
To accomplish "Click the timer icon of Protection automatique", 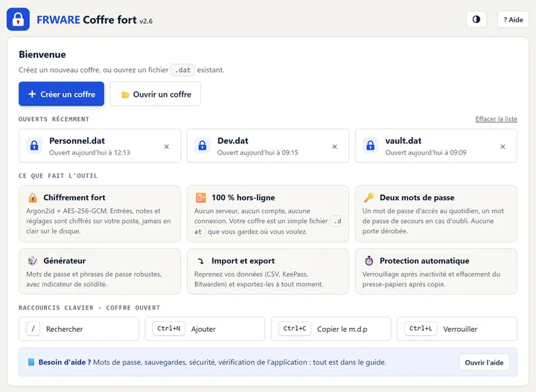I will [x=368, y=261].
